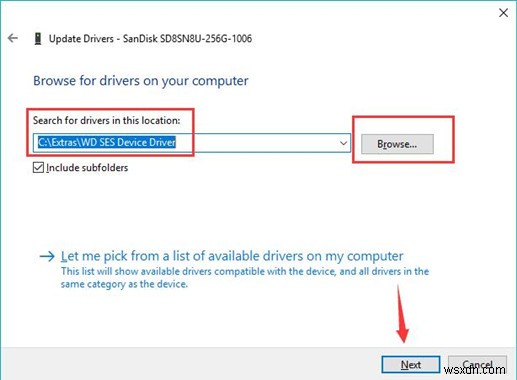Click the arrow icon beside Let me pick
The image size is (517, 380).
click(47, 256)
